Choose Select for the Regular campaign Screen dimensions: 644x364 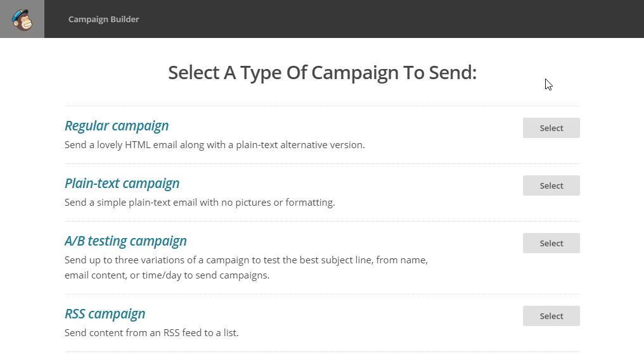(x=551, y=128)
